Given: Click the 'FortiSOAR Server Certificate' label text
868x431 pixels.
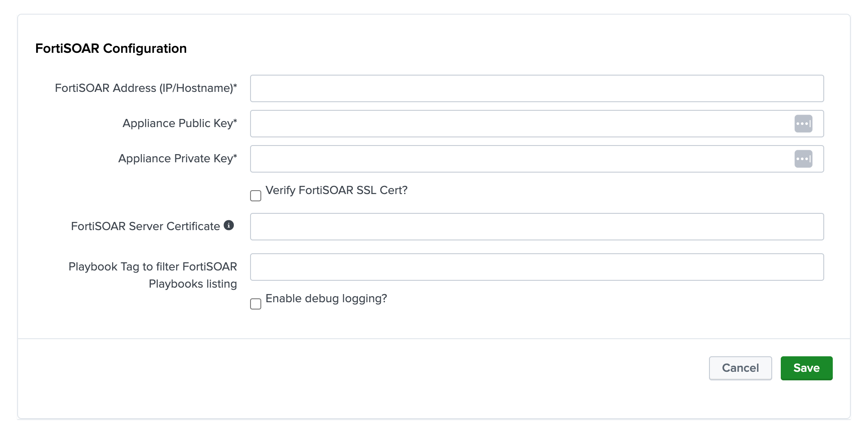Looking at the screenshot, I should (x=145, y=226).
